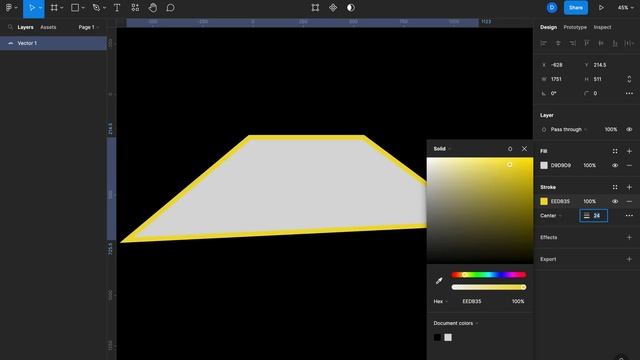The height and width of the screenshot is (360, 640).
Task: Remove the D9D9D9 fill
Action: click(629, 165)
